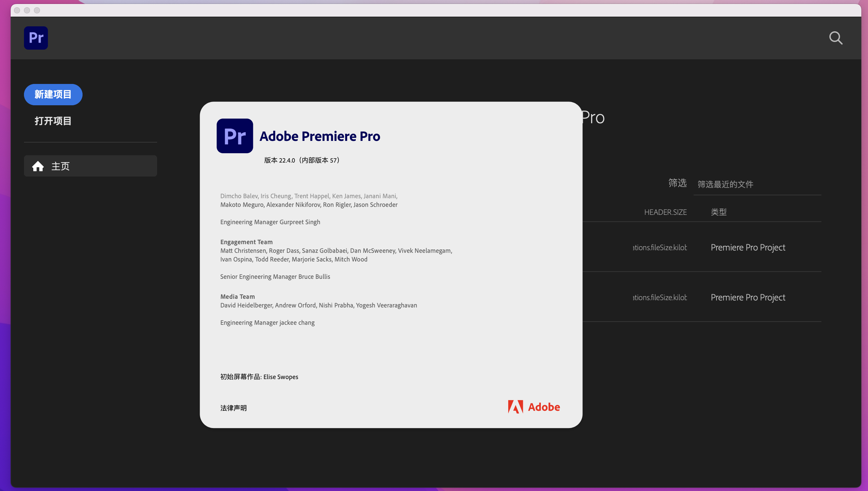Click the 筛选 label
The image size is (868, 491).
pos(677,183)
